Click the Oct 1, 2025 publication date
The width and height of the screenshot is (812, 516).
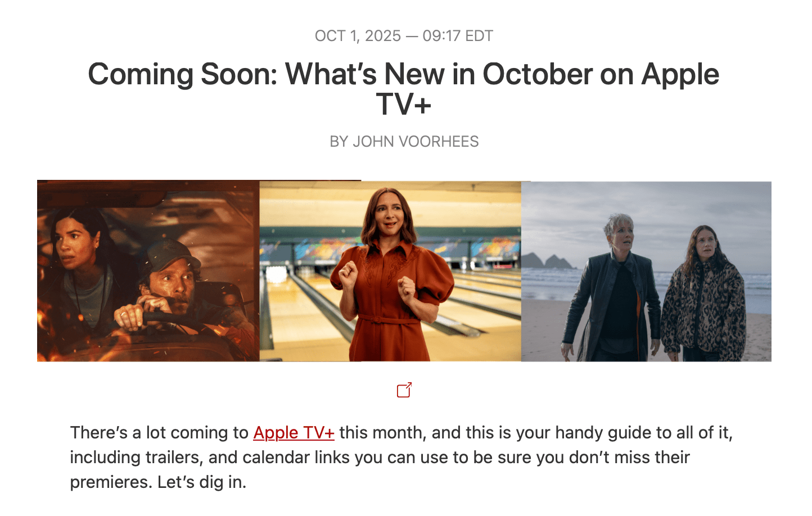coord(358,36)
